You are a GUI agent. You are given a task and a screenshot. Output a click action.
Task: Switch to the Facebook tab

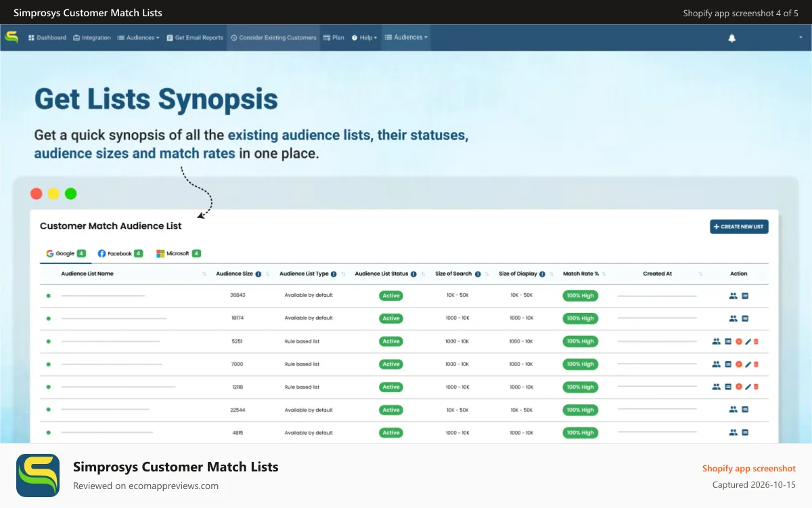tap(120, 253)
